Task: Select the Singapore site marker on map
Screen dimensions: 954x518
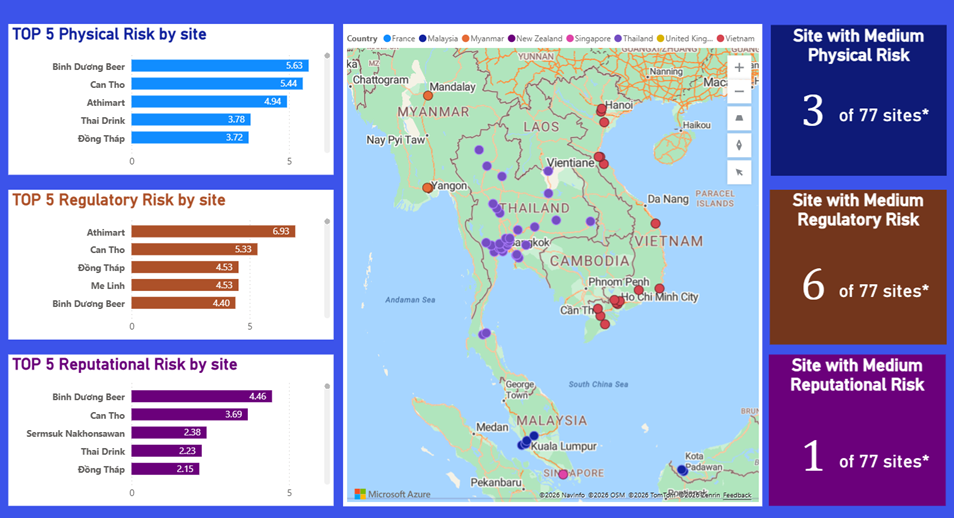Action: click(563, 474)
